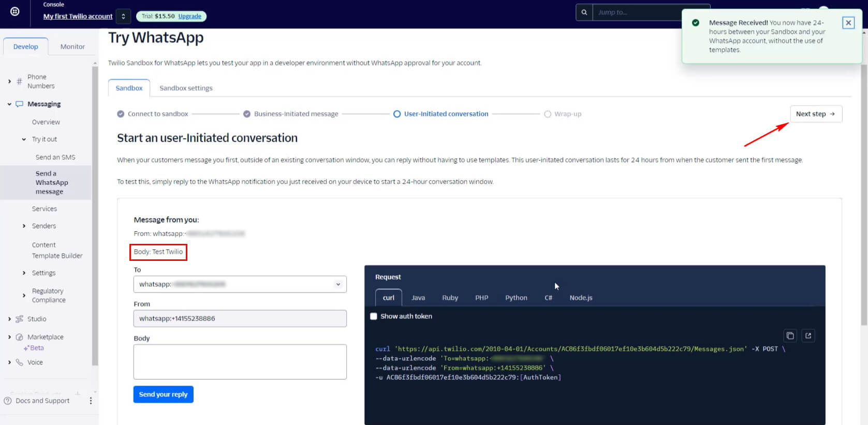The width and height of the screenshot is (868, 425).
Task: Select the User-Initiated conversation step
Action: coord(440,114)
